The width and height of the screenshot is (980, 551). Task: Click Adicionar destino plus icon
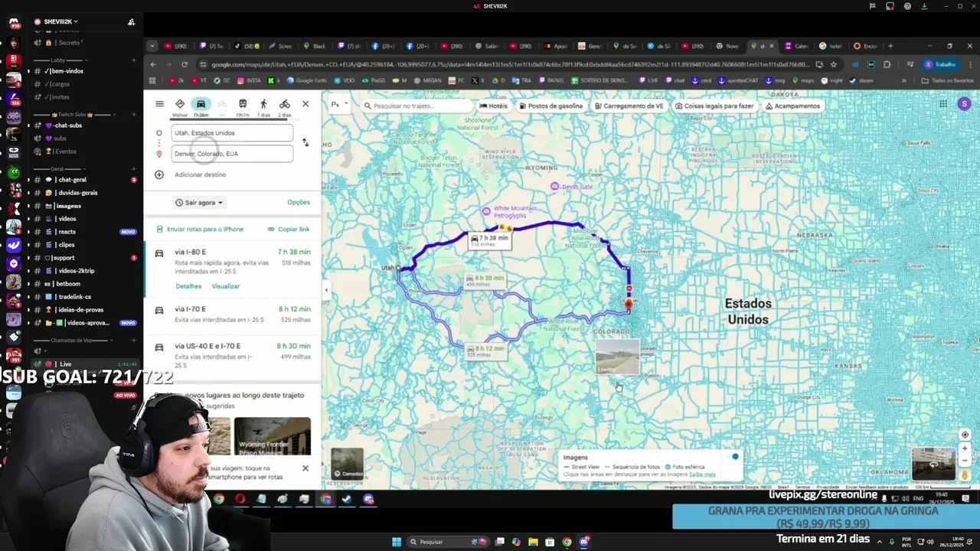(x=159, y=174)
